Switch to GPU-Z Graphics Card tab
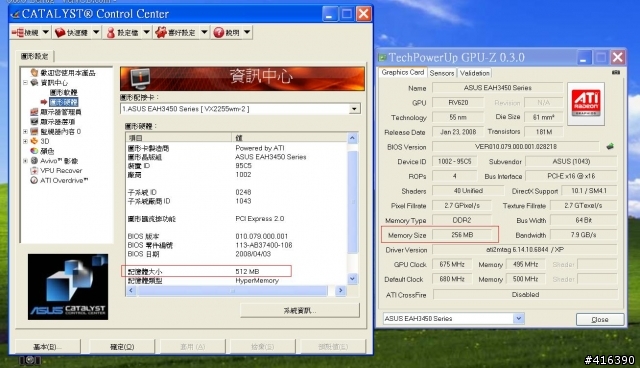Screen dimensions: 640x368 (402, 72)
